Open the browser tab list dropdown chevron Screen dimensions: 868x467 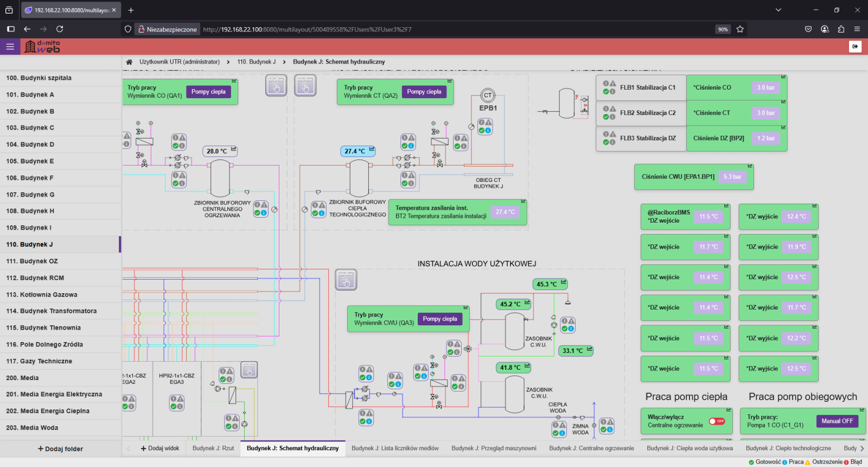tap(778, 10)
